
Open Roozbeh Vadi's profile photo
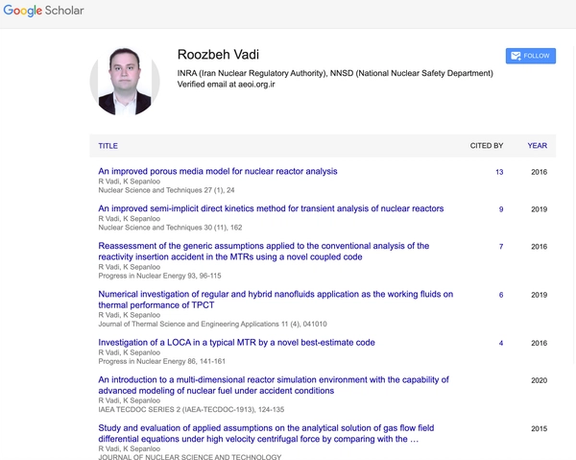[x=125, y=81]
